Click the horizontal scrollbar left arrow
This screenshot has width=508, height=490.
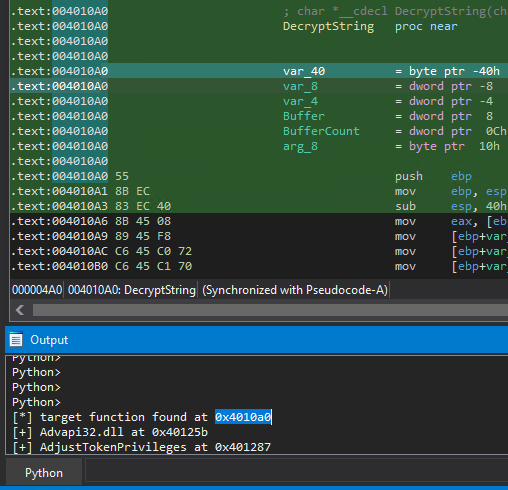pyautogui.click(x=20, y=310)
